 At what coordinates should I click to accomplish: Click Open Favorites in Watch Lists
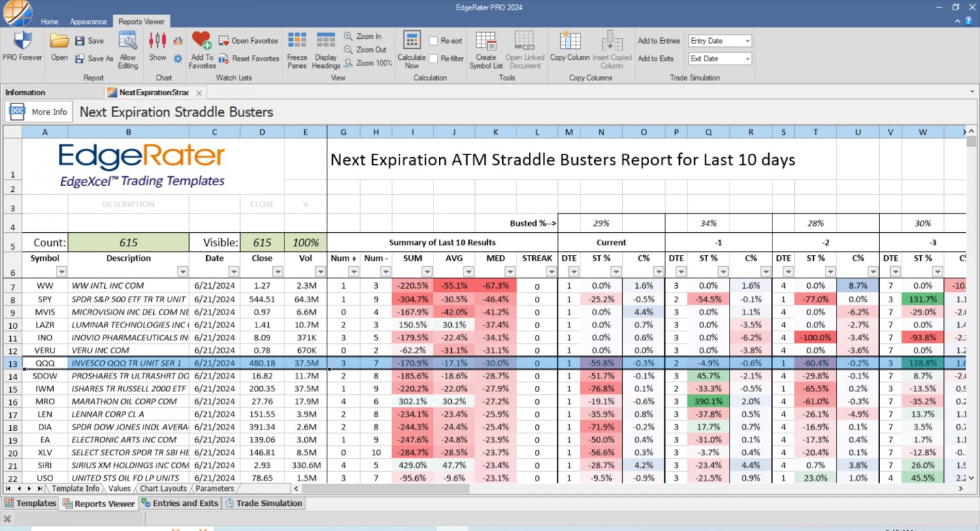click(248, 41)
